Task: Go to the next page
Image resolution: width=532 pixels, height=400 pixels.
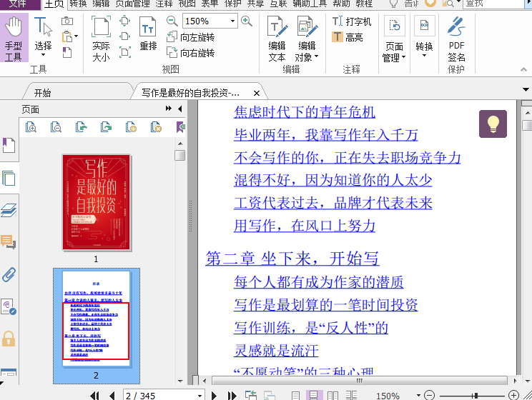Action: 214,395
